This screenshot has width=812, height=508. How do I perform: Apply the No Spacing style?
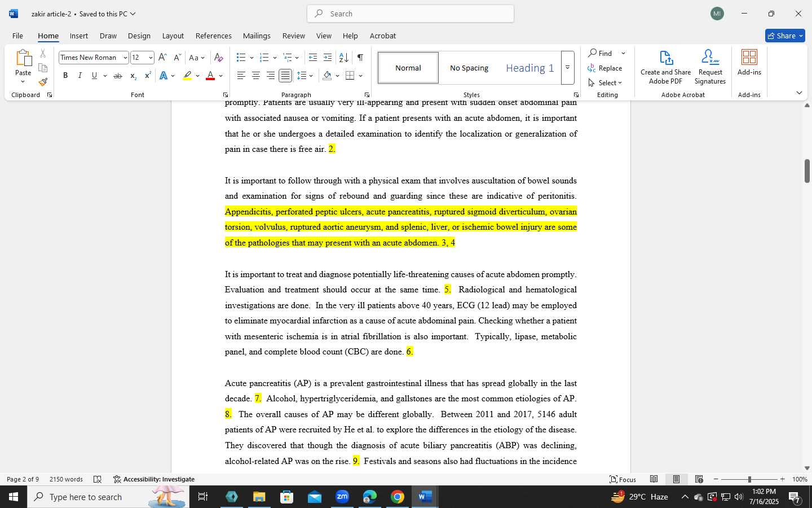tap(469, 68)
